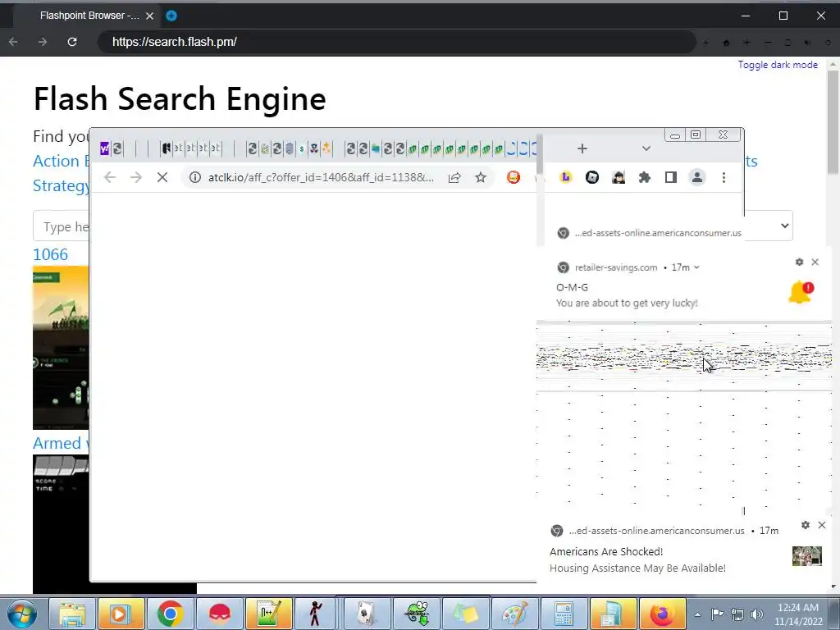Open volume speaker tray icon

click(757, 614)
